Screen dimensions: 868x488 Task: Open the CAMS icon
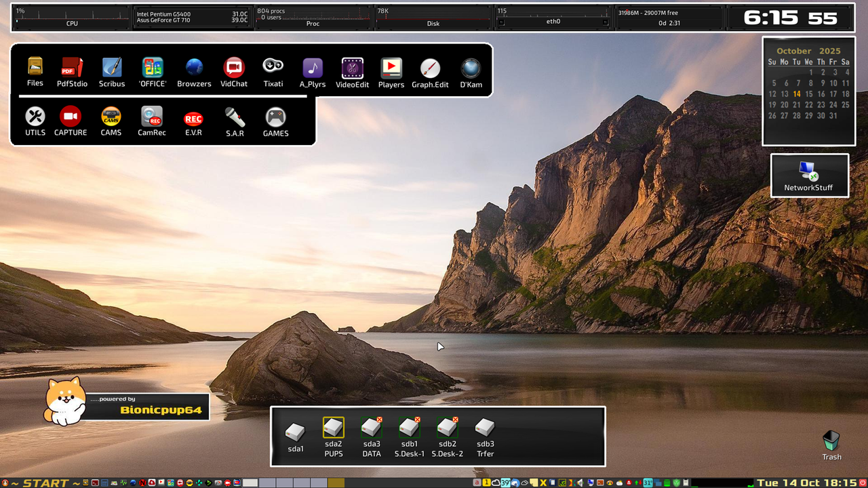coord(111,117)
